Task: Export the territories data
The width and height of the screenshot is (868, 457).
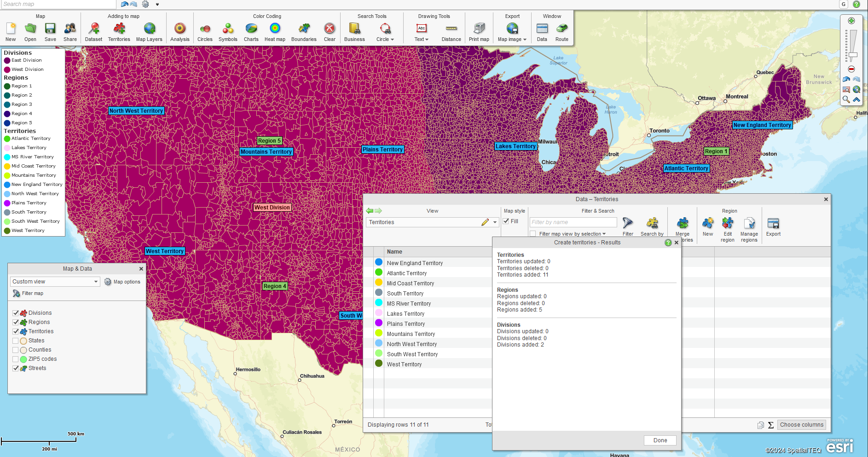Action: click(x=773, y=226)
